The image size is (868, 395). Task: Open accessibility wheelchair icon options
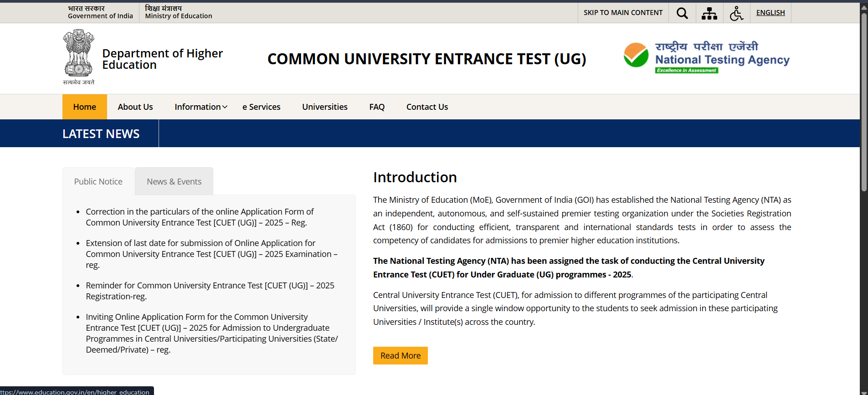click(736, 13)
